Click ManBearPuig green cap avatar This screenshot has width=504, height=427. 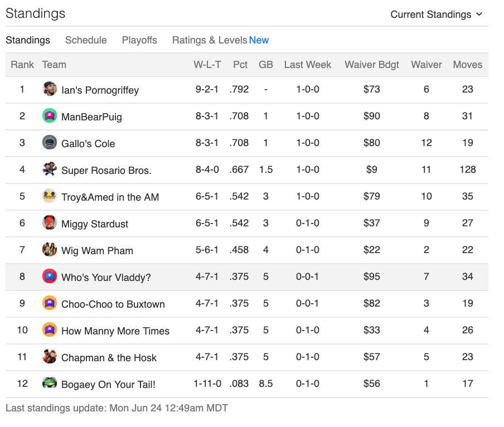pos(50,115)
